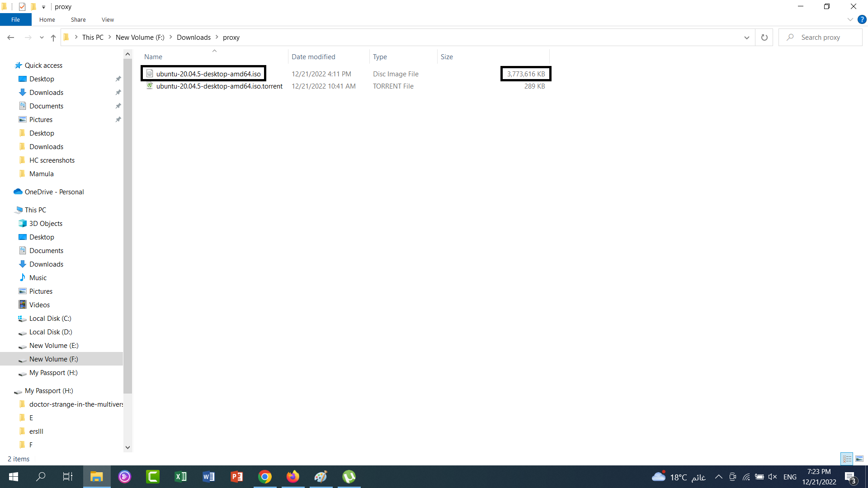Open the Share ribbon tab
The height and width of the screenshot is (488, 868).
[x=78, y=19]
